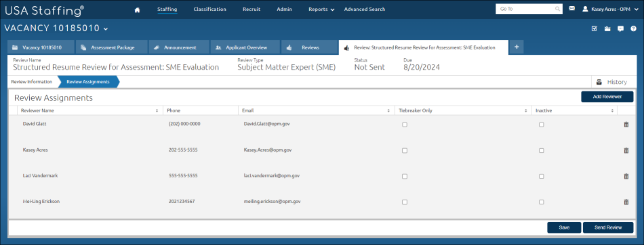Click the search magnifier in Go To
The width and height of the screenshot is (644, 245).
point(557,9)
